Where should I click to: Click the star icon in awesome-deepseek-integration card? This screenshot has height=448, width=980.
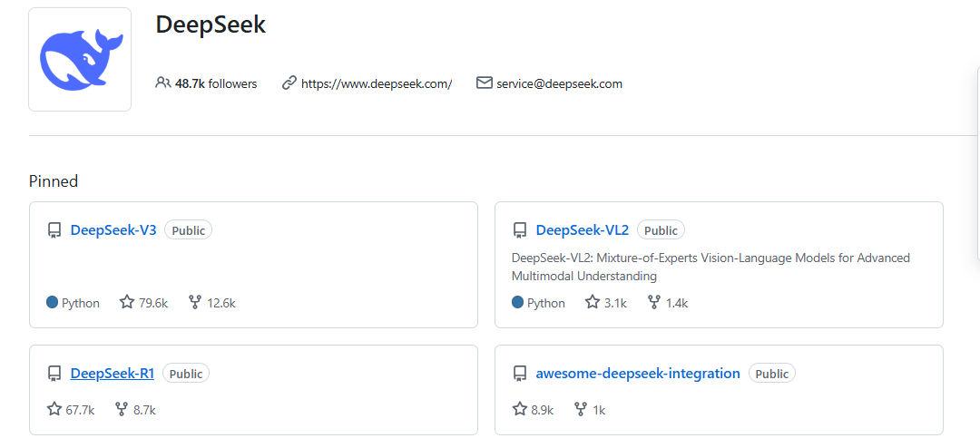(519, 409)
